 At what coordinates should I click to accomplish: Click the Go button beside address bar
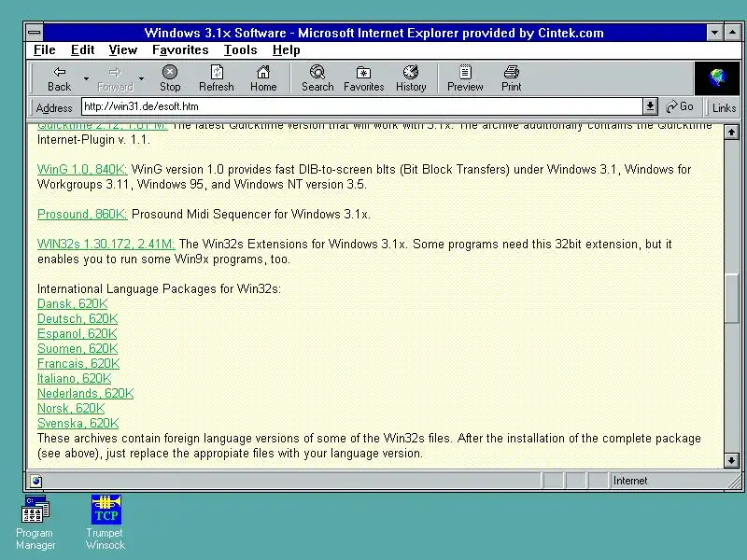pyautogui.click(x=680, y=106)
